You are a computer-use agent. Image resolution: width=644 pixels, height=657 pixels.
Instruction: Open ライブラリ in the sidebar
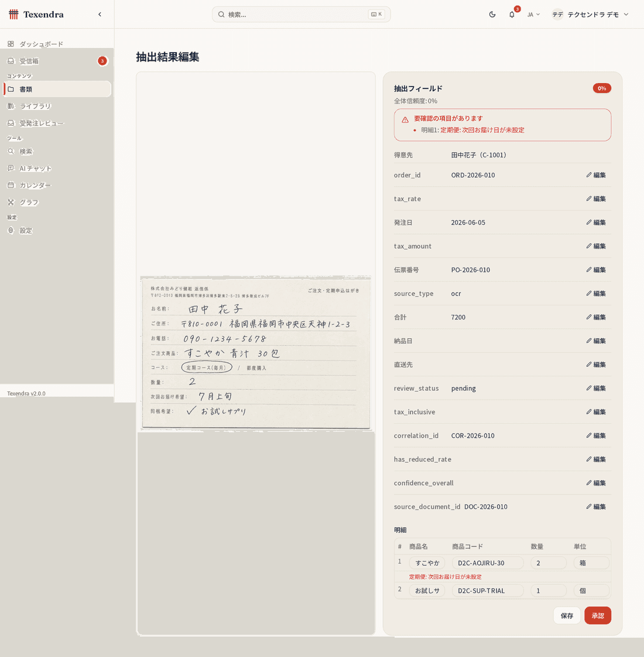tap(57, 106)
